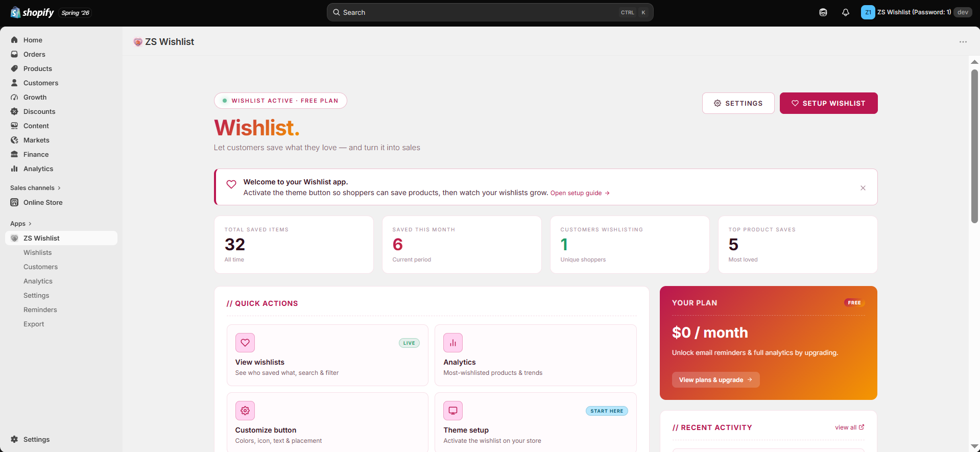The image size is (980, 452).
Task: Click the Finance bank icon
Action: click(14, 154)
